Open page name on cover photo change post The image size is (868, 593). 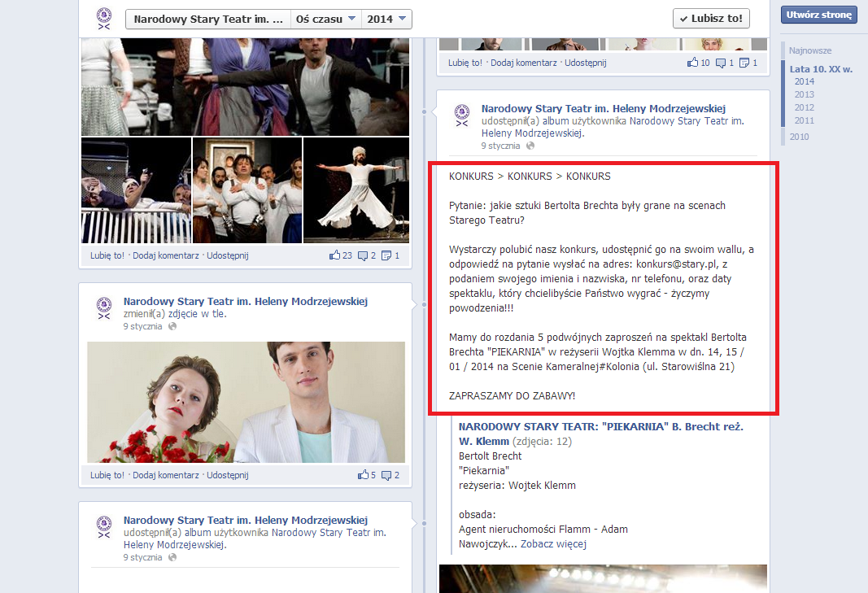coord(245,302)
